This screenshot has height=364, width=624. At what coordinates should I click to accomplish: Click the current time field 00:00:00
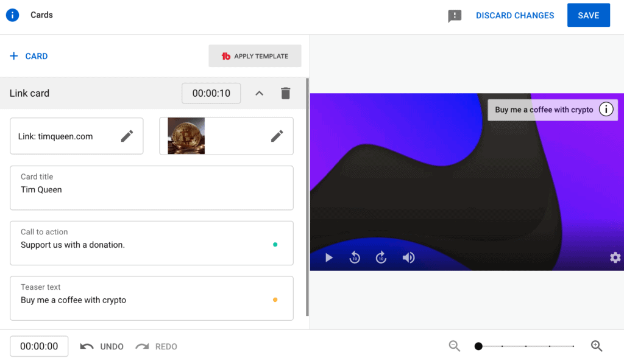tap(39, 346)
